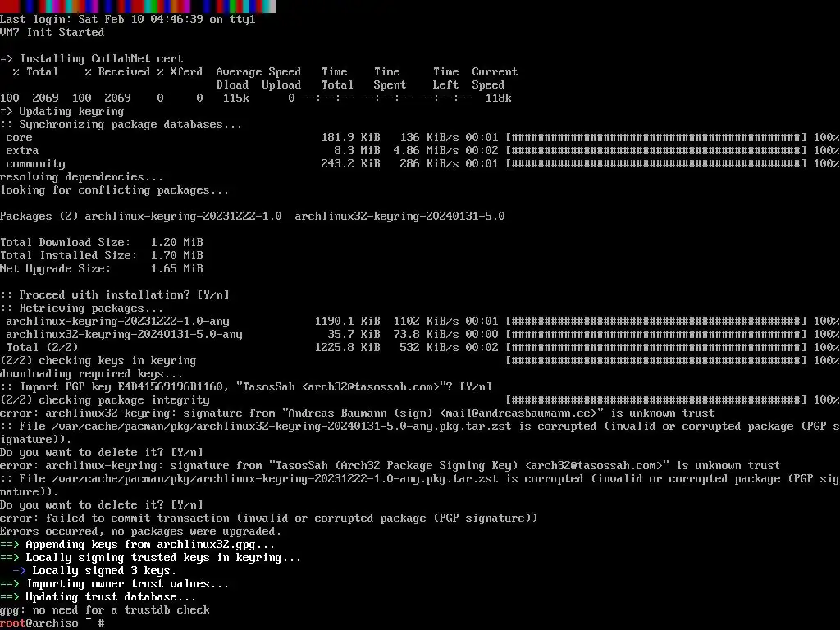Click the curl '115k' average download speed value

(235, 98)
